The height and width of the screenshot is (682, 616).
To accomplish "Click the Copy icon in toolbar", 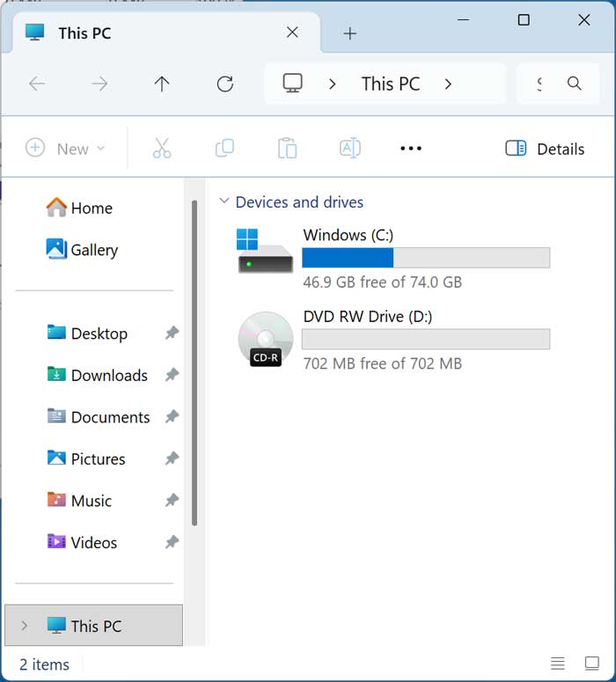I will [x=225, y=149].
